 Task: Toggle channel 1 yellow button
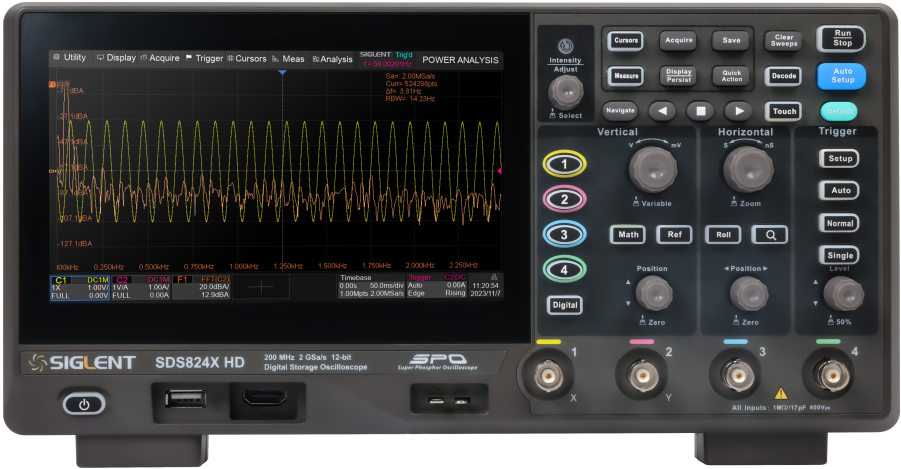(x=564, y=164)
